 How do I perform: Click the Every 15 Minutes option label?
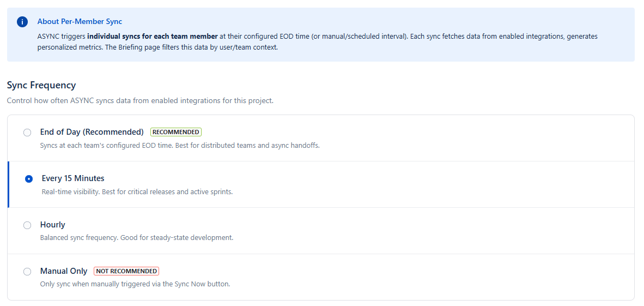(73, 178)
